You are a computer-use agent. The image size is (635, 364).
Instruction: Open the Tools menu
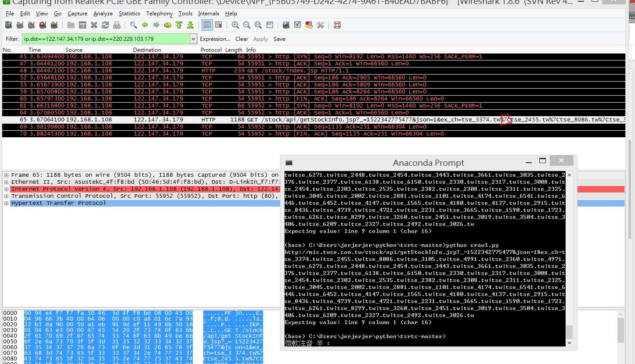185,14
